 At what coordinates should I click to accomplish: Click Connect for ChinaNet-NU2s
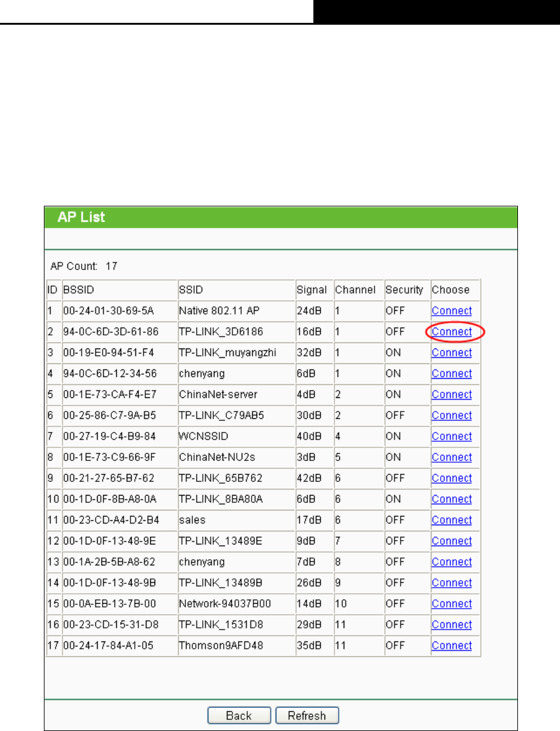451,457
